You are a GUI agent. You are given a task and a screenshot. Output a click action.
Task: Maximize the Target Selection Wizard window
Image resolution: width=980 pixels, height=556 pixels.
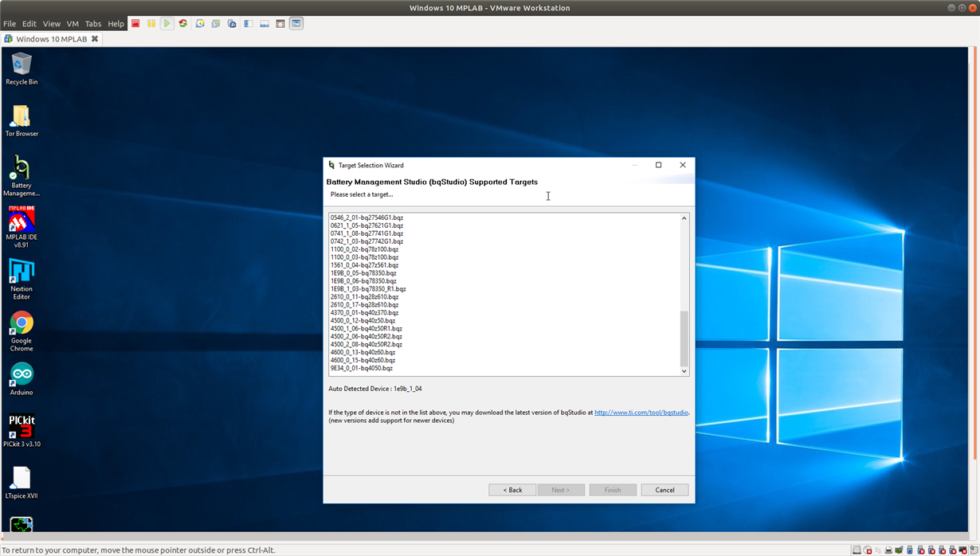658,165
